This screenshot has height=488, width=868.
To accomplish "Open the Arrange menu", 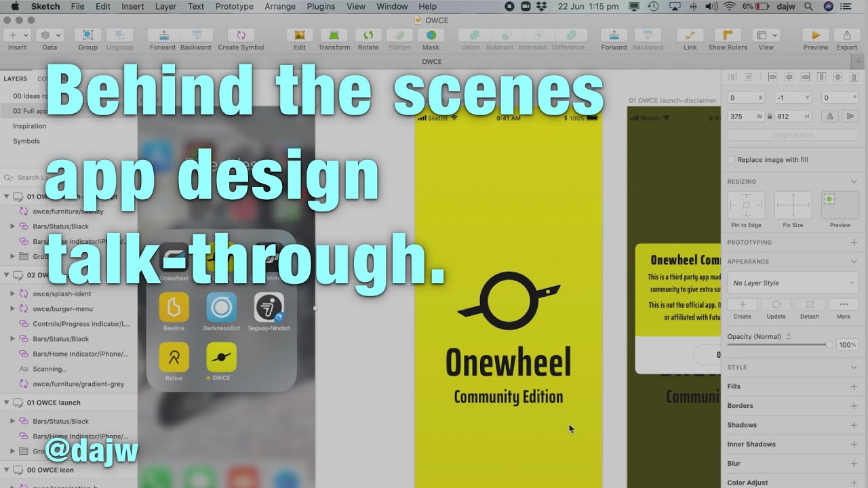I will pos(280,6).
